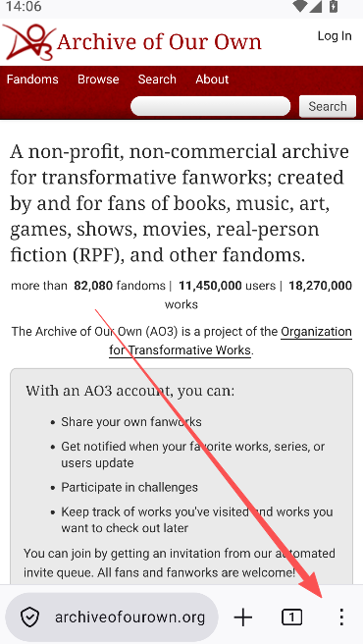The width and height of the screenshot is (363, 644).
Task: Open the About menu
Action: coord(212,79)
